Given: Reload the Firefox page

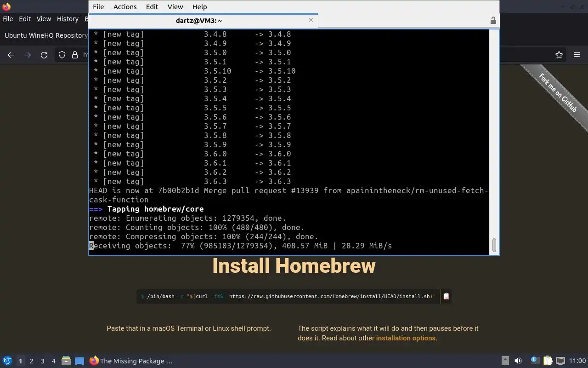Looking at the screenshot, I should (44, 55).
